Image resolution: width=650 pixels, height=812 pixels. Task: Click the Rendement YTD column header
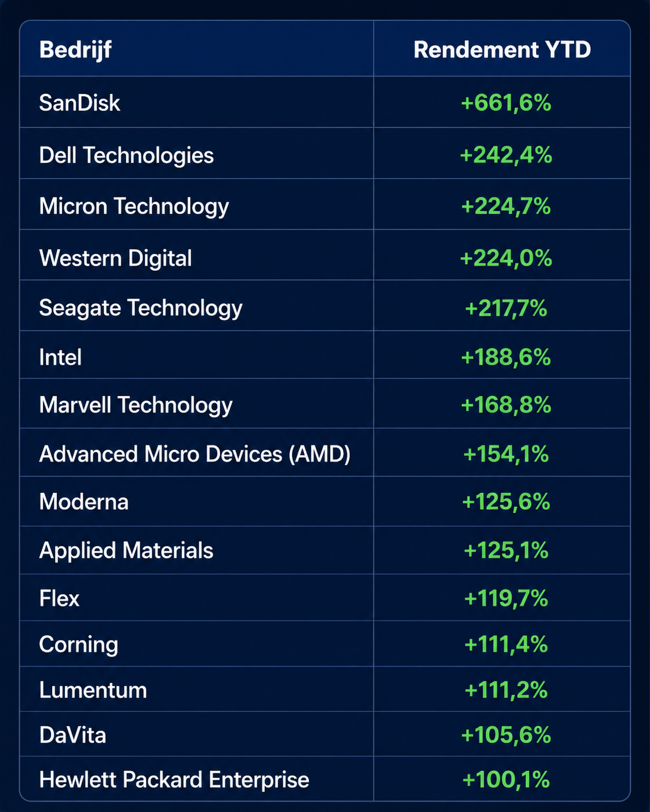point(502,50)
